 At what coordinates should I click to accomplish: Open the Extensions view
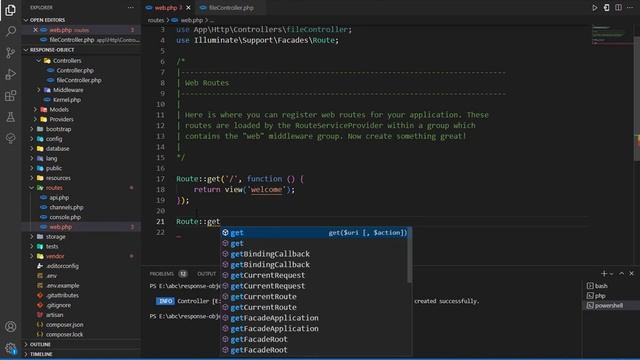tap(11, 96)
